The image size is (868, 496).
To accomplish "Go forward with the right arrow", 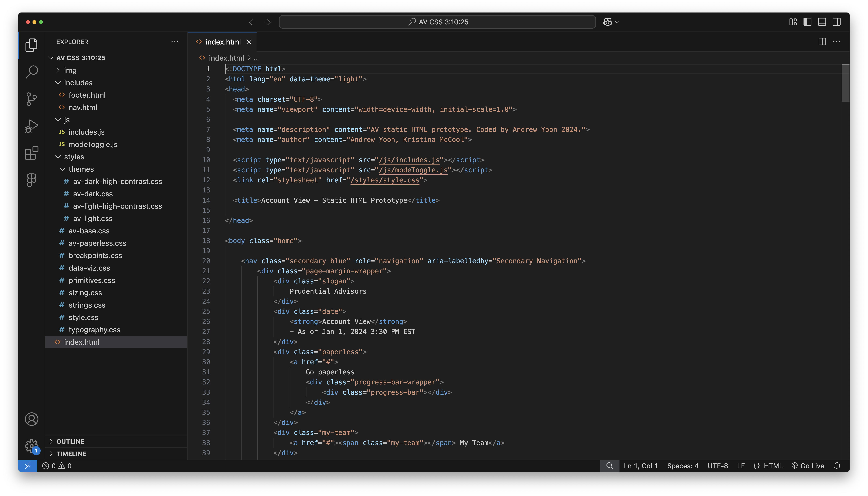I will pyautogui.click(x=267, y=22).
